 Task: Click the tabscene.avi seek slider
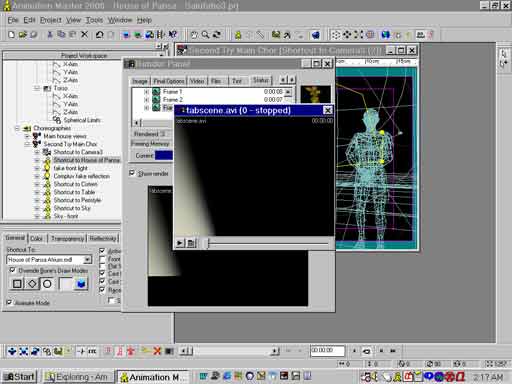pos(207,244)
